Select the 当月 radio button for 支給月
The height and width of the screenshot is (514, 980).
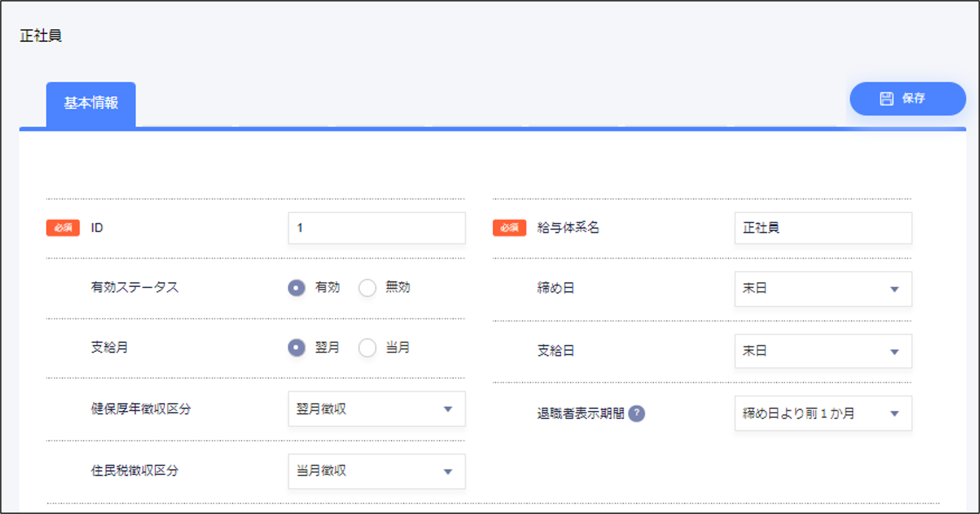point(367,347)
